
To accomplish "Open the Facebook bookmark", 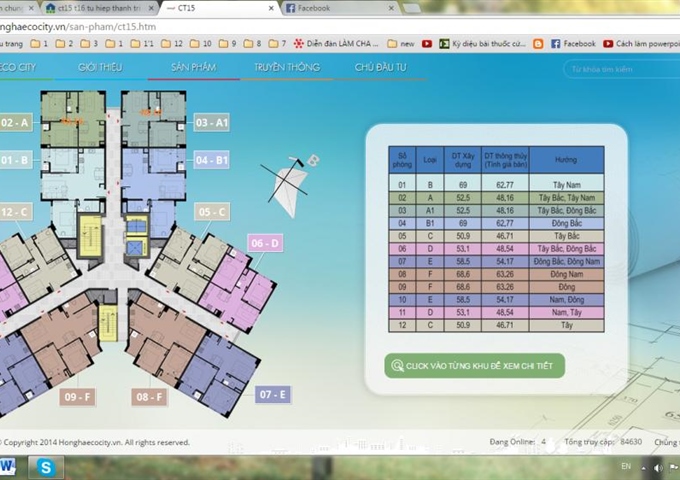I will pyautogui.click(x=573, y=44).
